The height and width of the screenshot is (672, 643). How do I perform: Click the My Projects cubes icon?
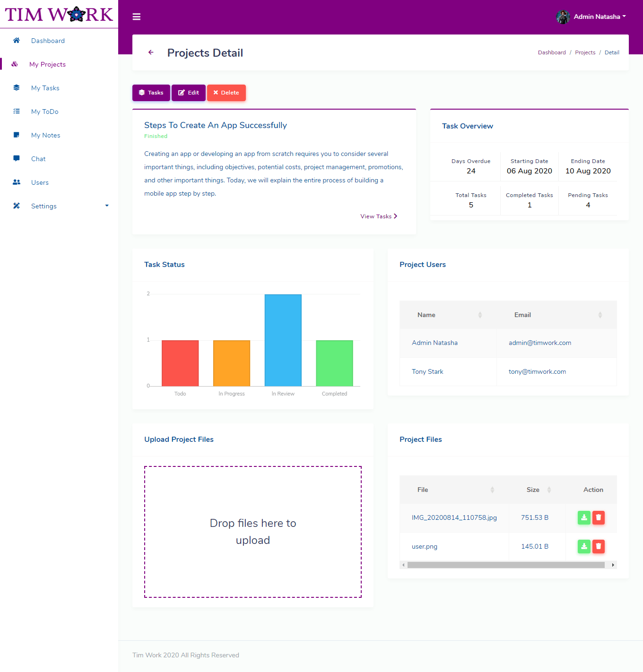[15, 64]
